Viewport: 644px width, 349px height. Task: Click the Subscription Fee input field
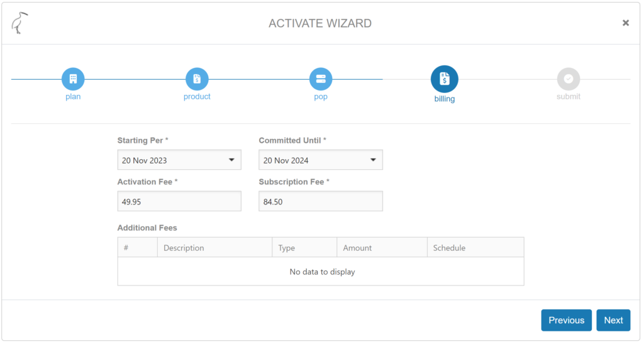[x=321, y=202]
